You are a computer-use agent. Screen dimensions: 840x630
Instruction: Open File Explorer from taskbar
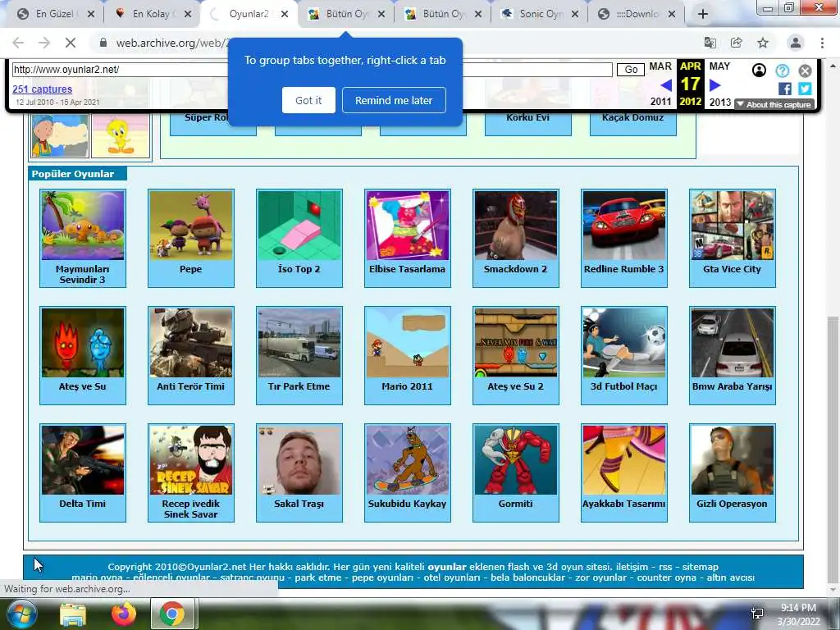(x=73, y=614)
